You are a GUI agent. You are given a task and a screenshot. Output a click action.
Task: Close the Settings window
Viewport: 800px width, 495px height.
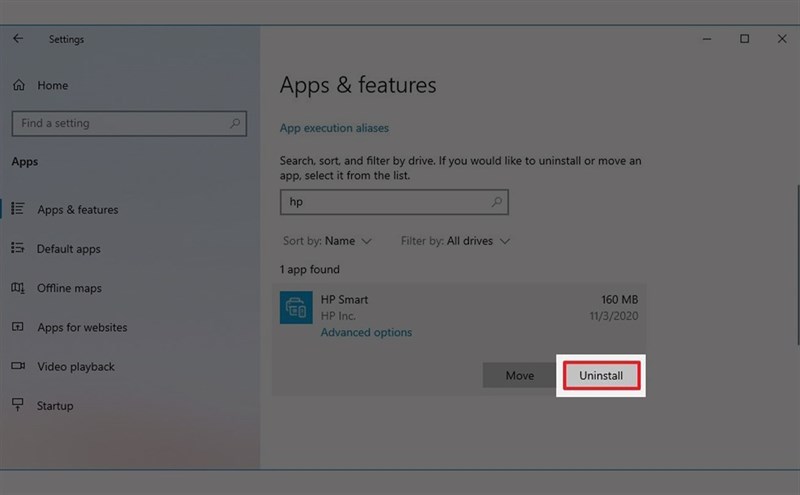(x=782, y=39)
